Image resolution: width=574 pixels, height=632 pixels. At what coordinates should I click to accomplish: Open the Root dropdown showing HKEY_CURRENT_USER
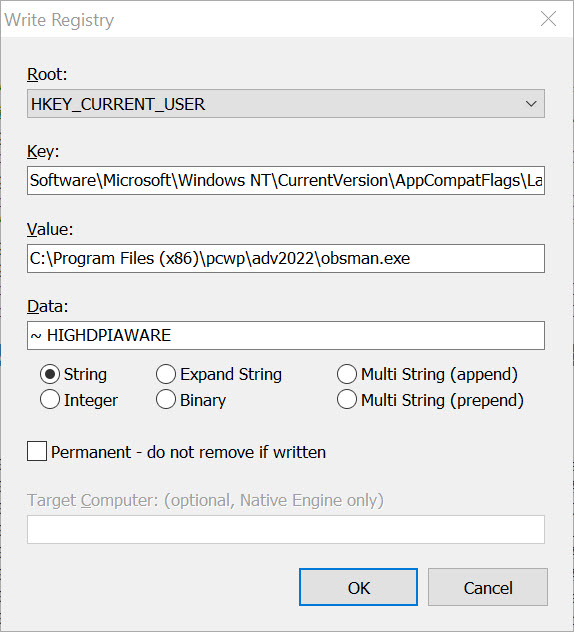tap(286, 104)
